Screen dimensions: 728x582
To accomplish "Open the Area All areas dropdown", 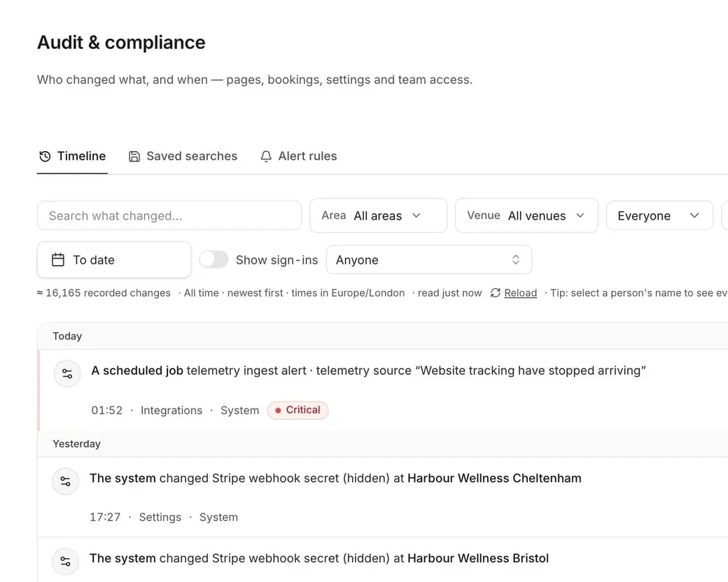I will (379, 216).
